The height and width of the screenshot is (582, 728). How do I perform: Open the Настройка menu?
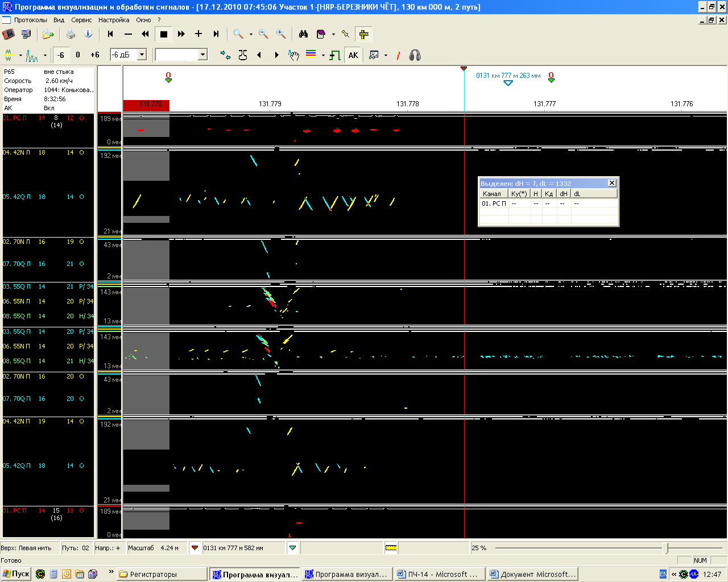pyautogui.click(x=114, y=20)
